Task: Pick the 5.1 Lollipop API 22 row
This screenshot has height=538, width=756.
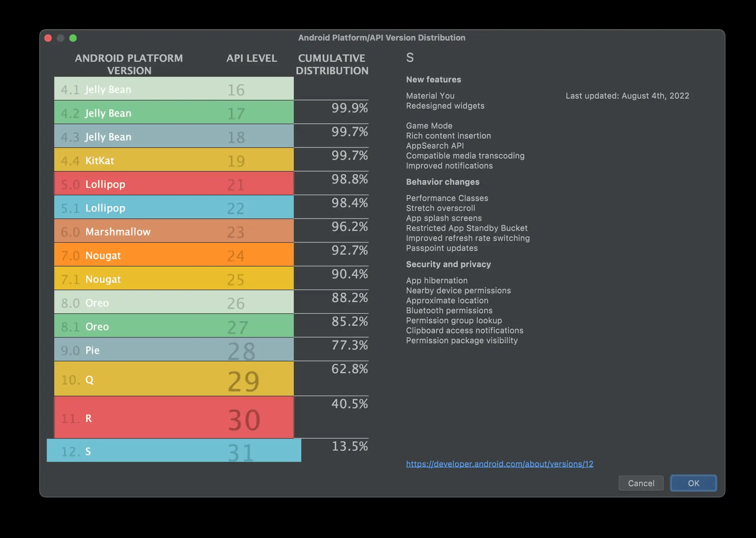Action: [174, 208]
